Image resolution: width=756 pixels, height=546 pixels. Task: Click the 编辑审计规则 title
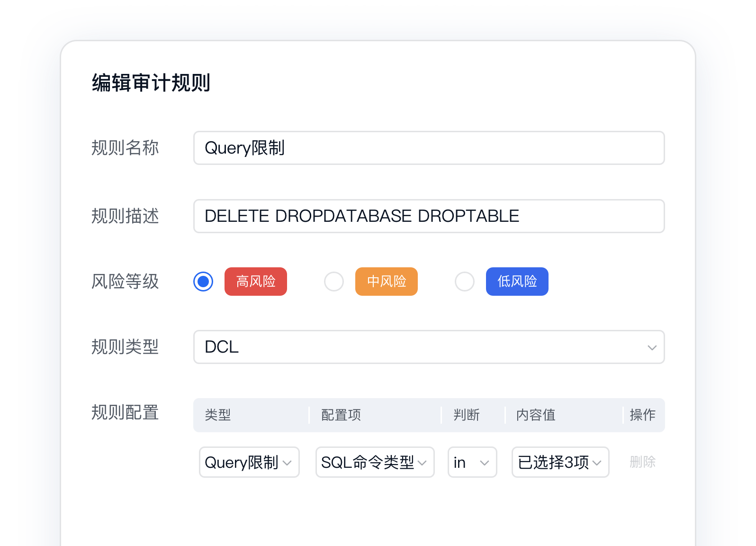tap(151, 82)
